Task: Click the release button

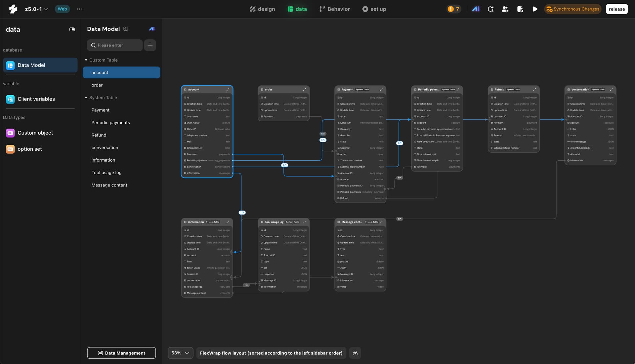Action: click(616, 9)
